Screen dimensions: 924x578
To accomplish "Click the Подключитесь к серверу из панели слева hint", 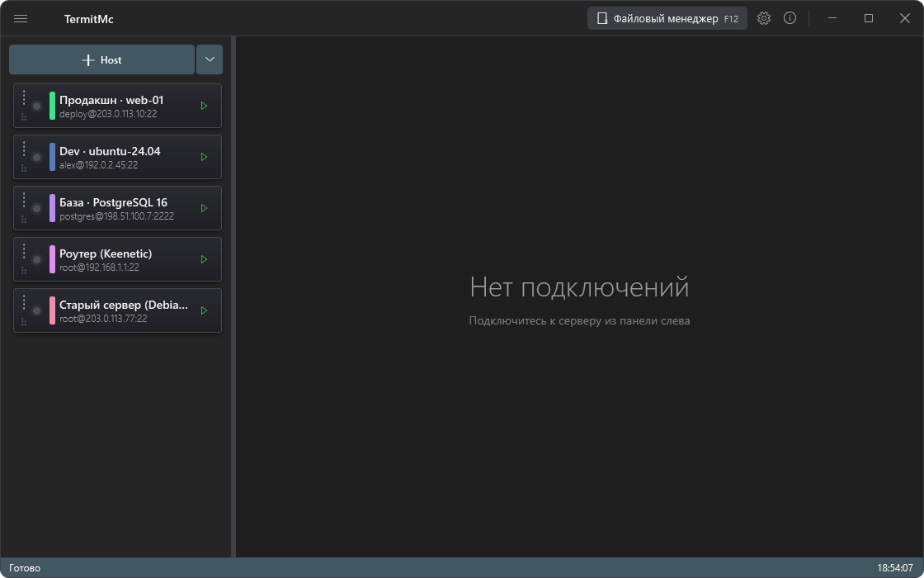I will pyautogui.click(x=579, y=321).
